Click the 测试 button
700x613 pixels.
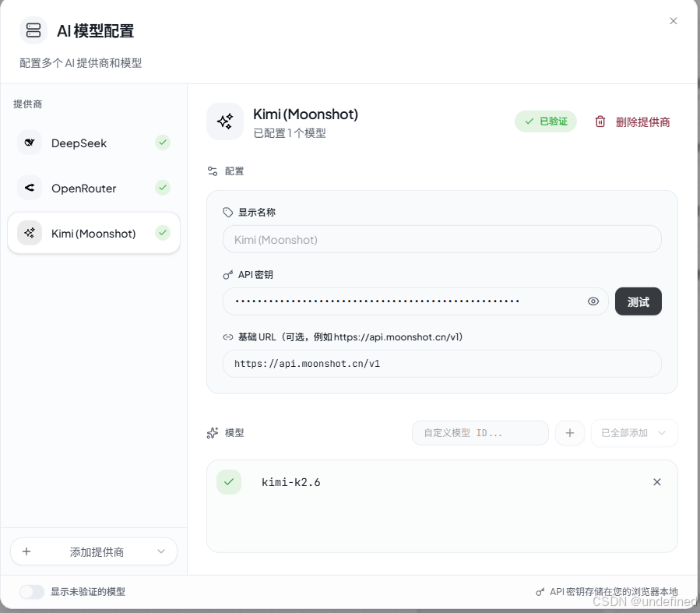pos(638,301)
